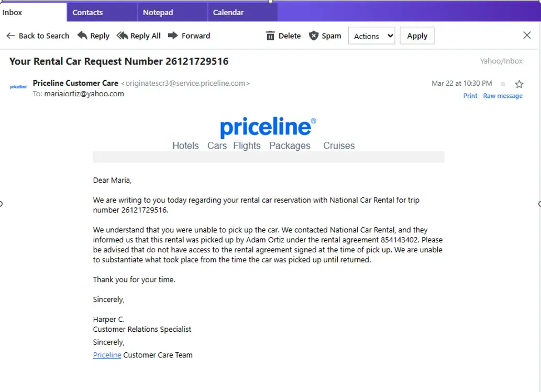
Task: Click the priceline logo banner
Action: 268,127
